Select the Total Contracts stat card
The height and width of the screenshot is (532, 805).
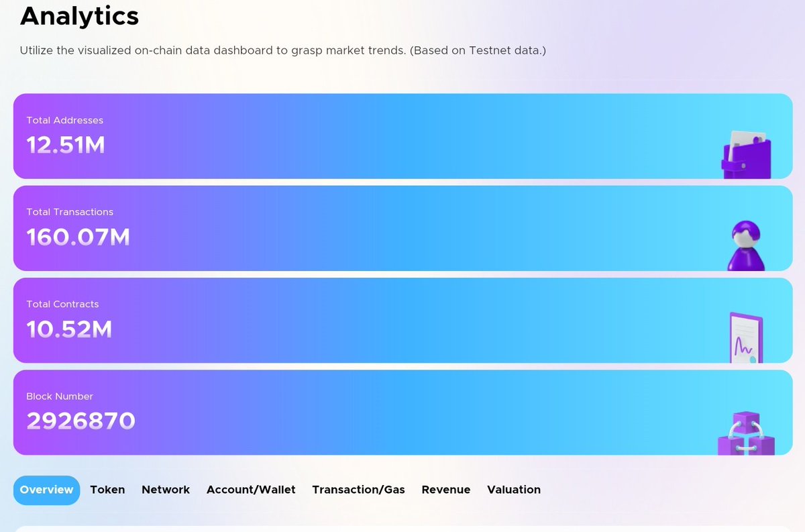pos(402,319)
